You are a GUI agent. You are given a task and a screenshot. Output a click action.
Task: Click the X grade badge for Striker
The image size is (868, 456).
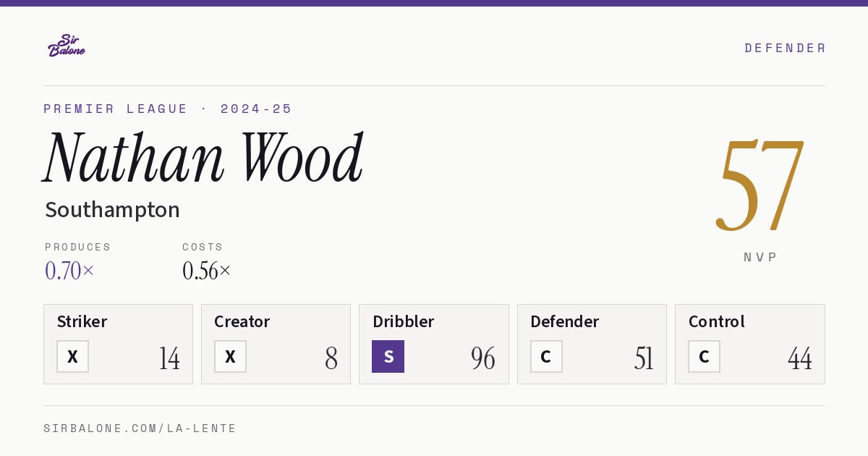[x=72, y=356]
